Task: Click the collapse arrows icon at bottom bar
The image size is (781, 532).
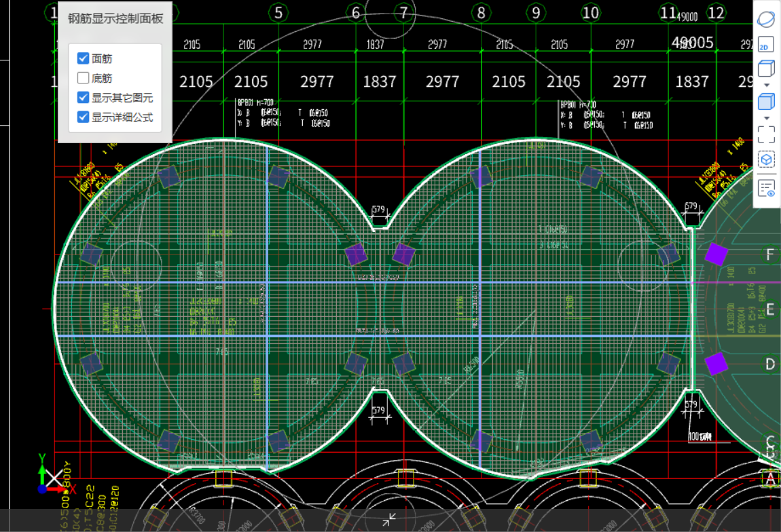Action: (x=389, y=520)
